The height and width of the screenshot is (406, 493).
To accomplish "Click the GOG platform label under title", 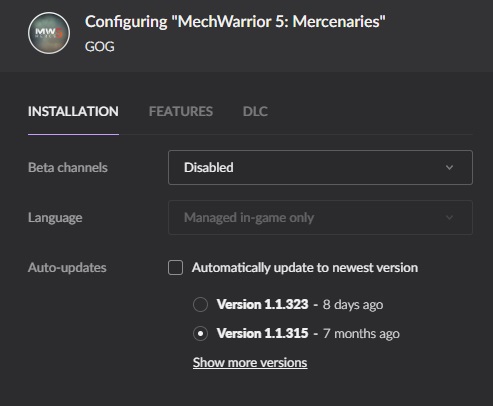I will (x=100, y=46).
